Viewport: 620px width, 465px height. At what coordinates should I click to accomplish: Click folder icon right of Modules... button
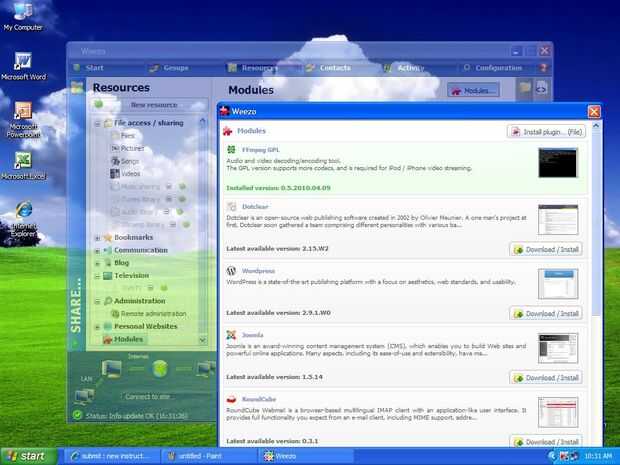tap(525, 89)
